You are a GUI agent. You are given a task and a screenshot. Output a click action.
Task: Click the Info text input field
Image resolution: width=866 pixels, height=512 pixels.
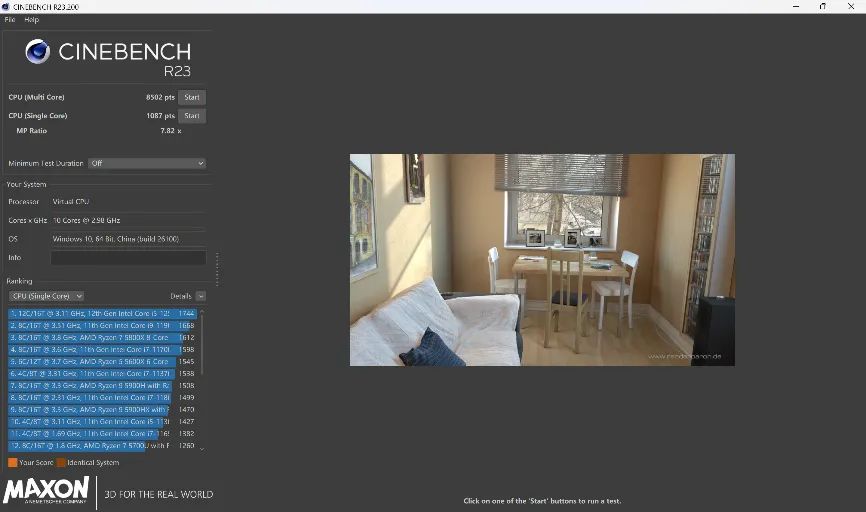pos(128,257)
